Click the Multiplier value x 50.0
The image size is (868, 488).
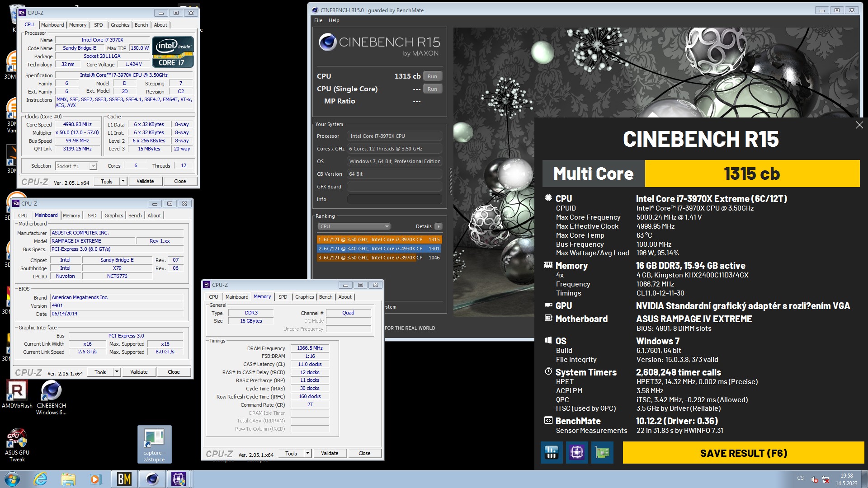[77, 132]
